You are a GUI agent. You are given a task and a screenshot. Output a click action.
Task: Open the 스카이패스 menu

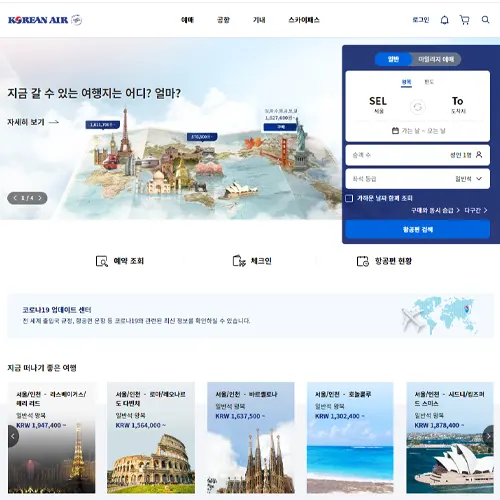point(304,20)
